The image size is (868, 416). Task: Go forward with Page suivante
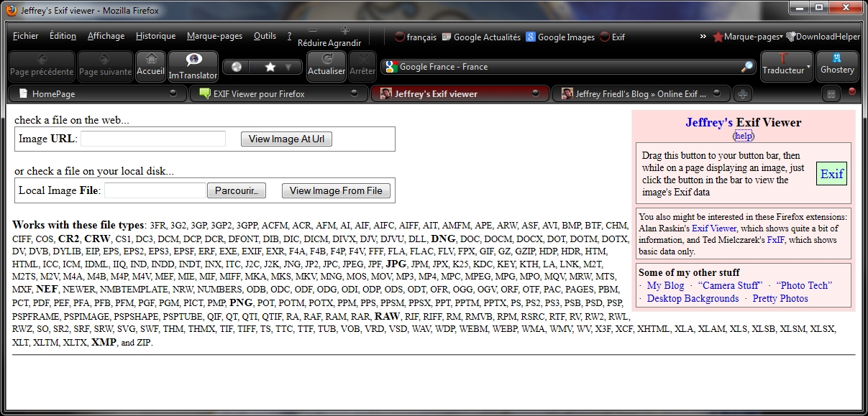(105, 66)
